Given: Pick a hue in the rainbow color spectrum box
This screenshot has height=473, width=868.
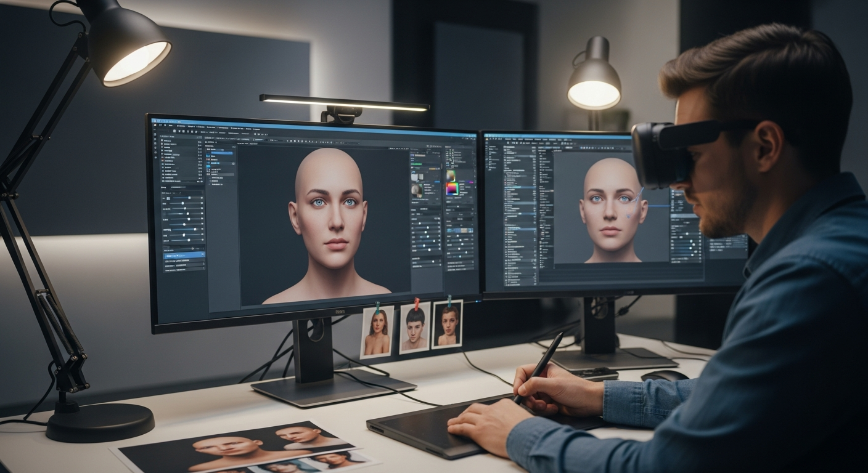Looking at the screenshot, I should point(452,189).
